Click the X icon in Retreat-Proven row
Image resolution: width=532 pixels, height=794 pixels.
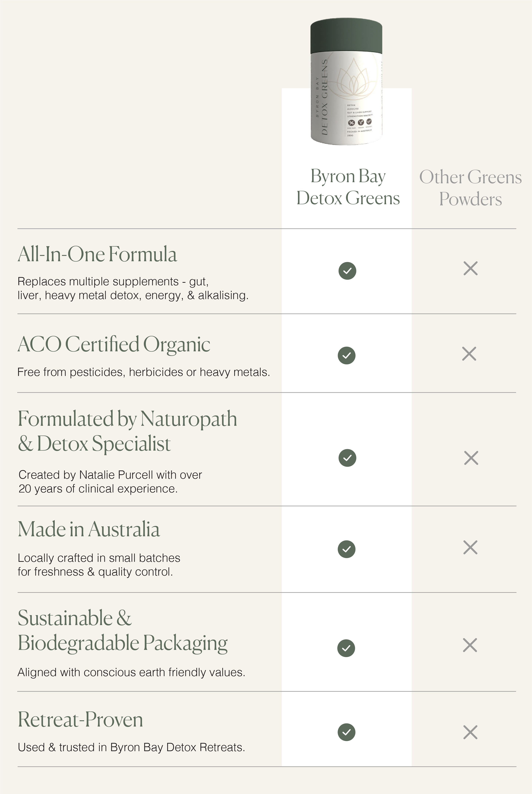click(470, 732)
